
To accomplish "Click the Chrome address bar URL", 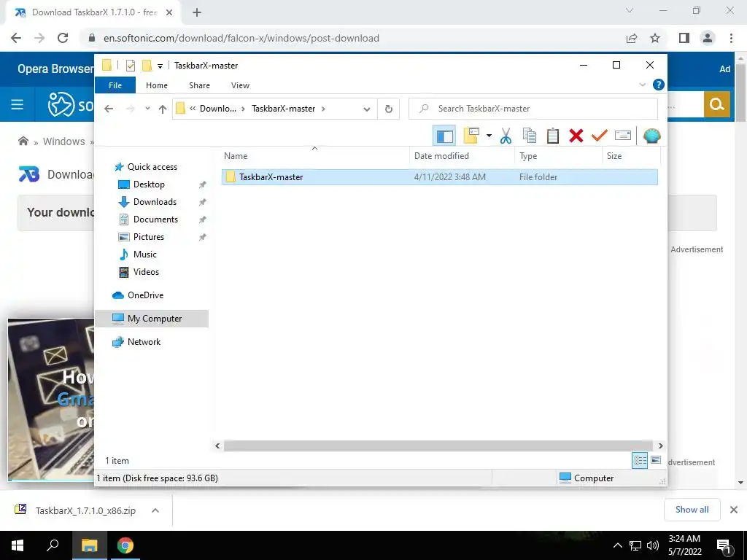I will click(x=241, y=38).
